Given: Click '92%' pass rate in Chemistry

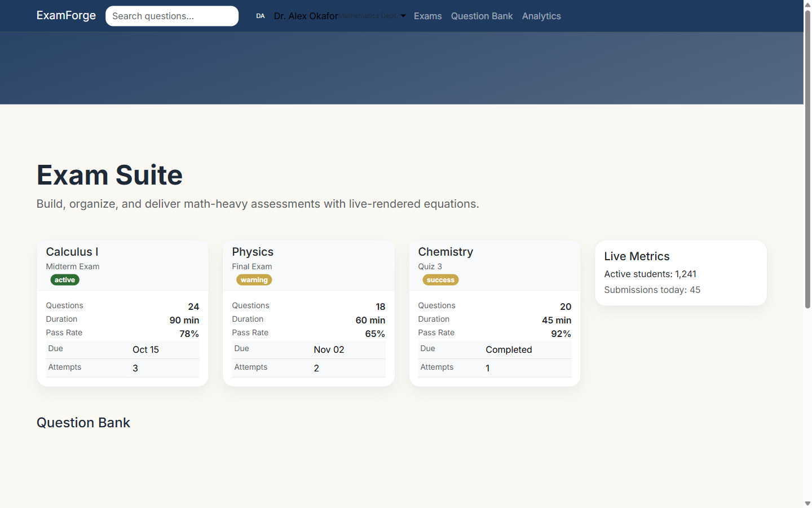Looking at the screenshot, I should point(561,334).
